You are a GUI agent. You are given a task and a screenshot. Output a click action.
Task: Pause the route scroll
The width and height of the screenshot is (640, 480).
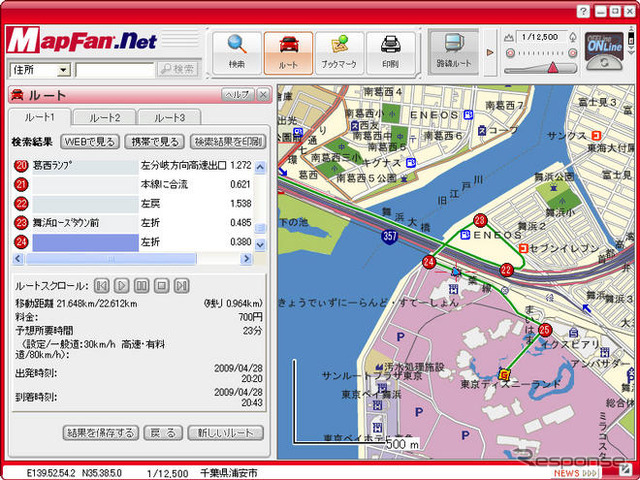(142, 286)
